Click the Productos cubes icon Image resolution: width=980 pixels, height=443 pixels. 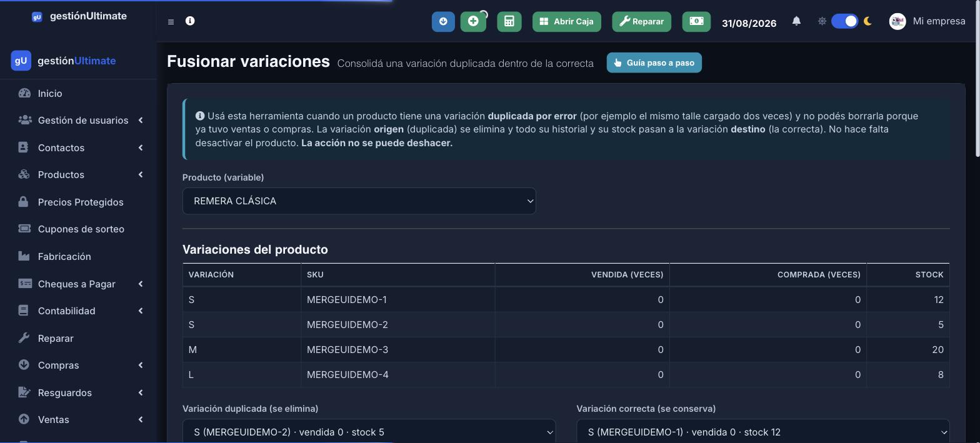(x=24, y=174)
